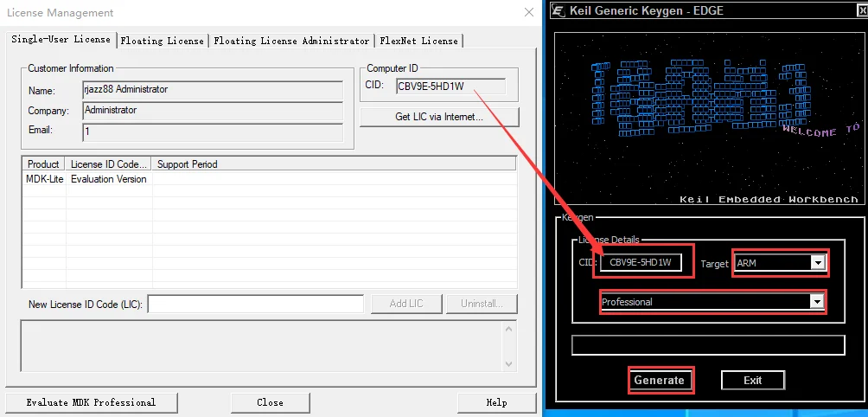Click the Evaluation Version cell

109,179
